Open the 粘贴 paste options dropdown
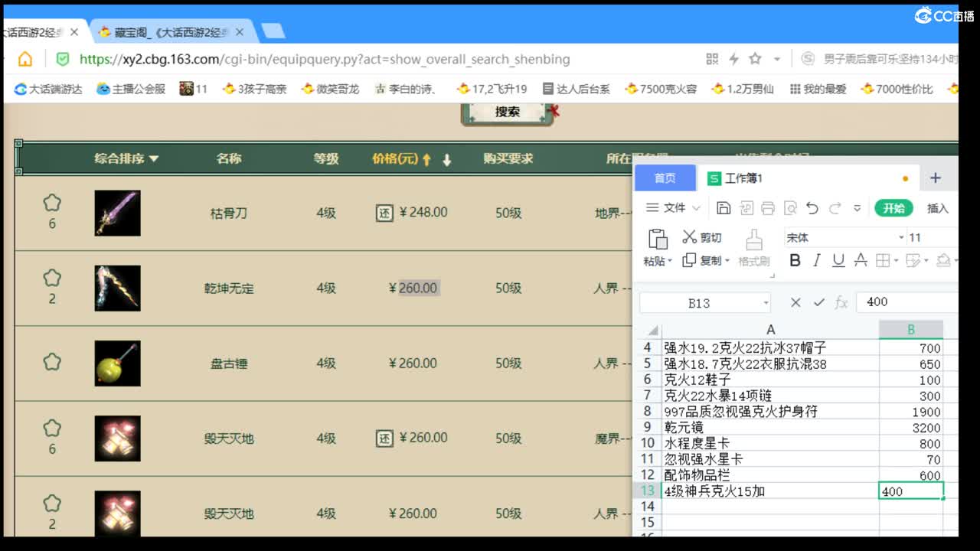 point(670,262)
